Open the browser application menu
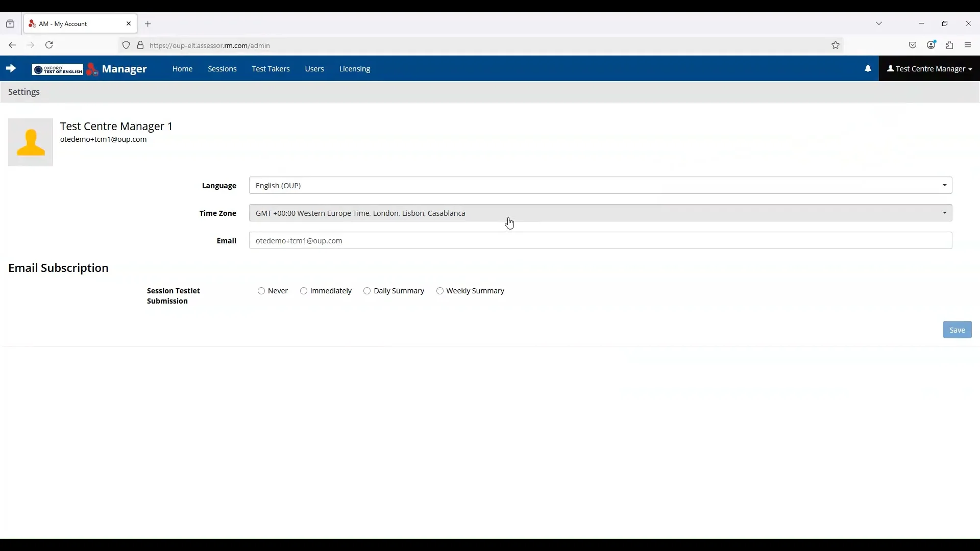 (x=968, y=45)
